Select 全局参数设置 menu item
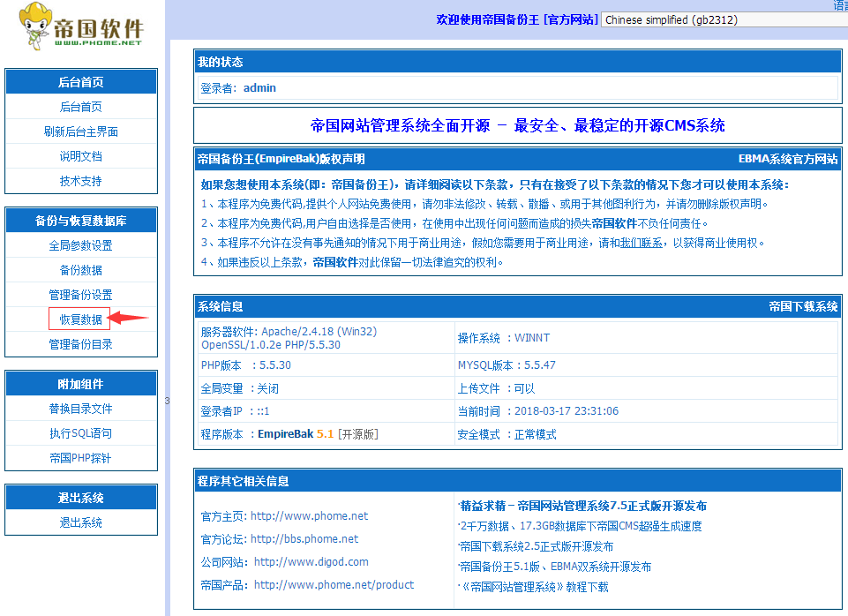The width and height of the screenshot is (848, 616). click(x=80, y=245)
